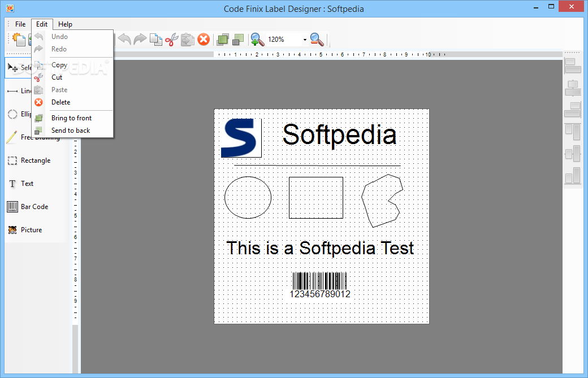588x378 pixels.
Task: Click the application icon in title bar
Action: click(10, 8)
